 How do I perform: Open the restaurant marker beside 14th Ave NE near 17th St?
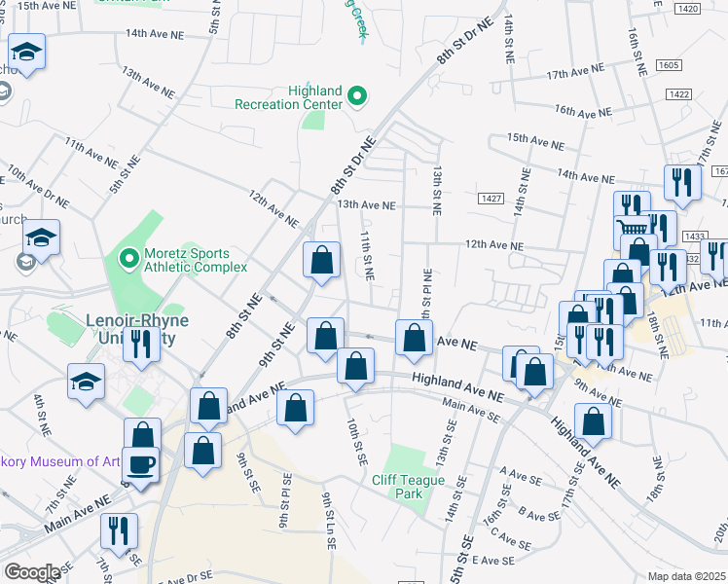pos(682,183)
